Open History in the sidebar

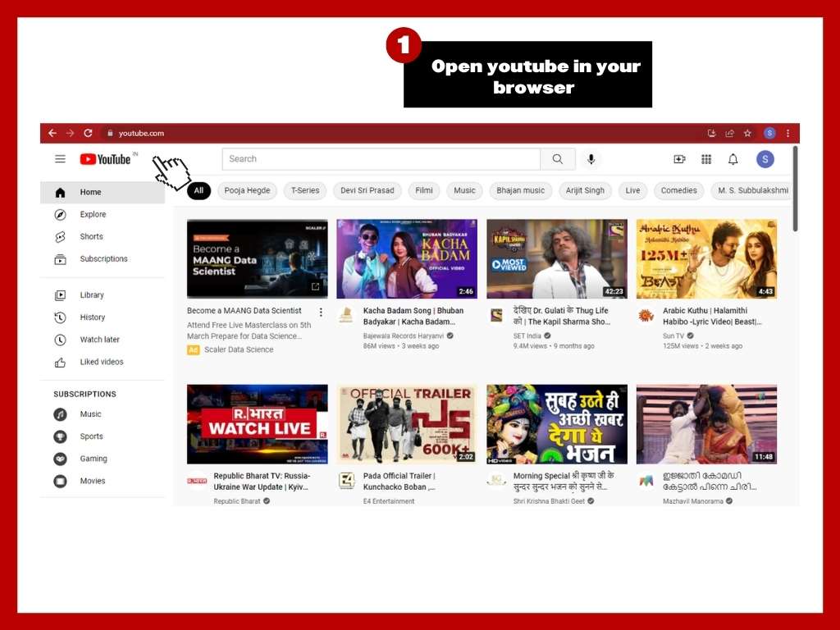coord(102,317)
